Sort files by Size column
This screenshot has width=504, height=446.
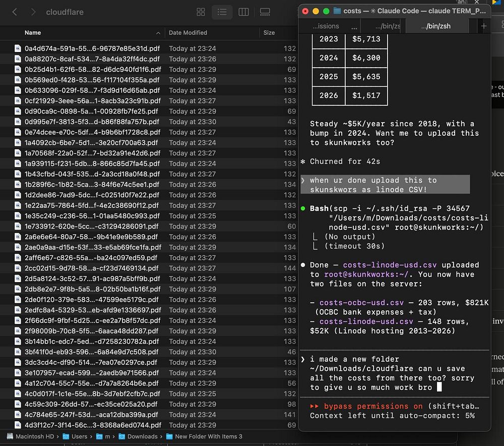[269, 33]
